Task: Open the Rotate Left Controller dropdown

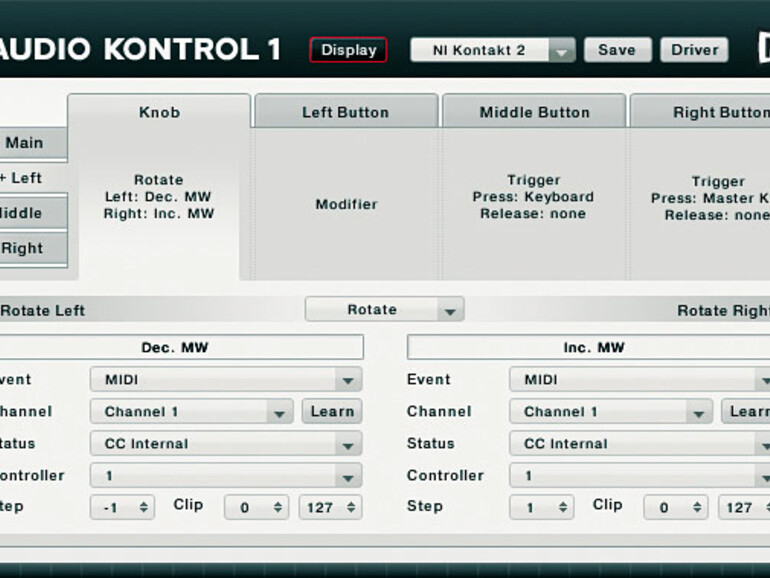Action: click(226, 476)
